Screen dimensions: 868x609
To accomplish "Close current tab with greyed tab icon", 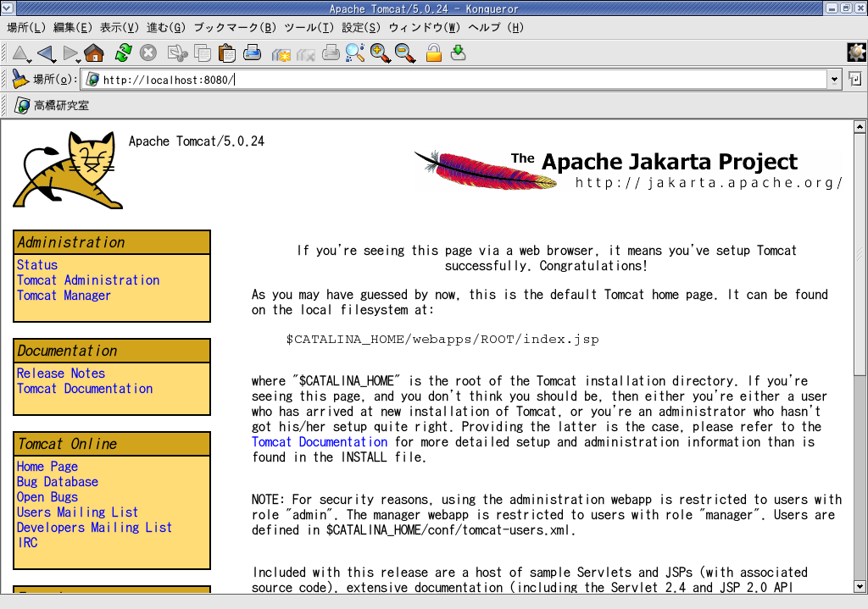I will coord(305,53).
